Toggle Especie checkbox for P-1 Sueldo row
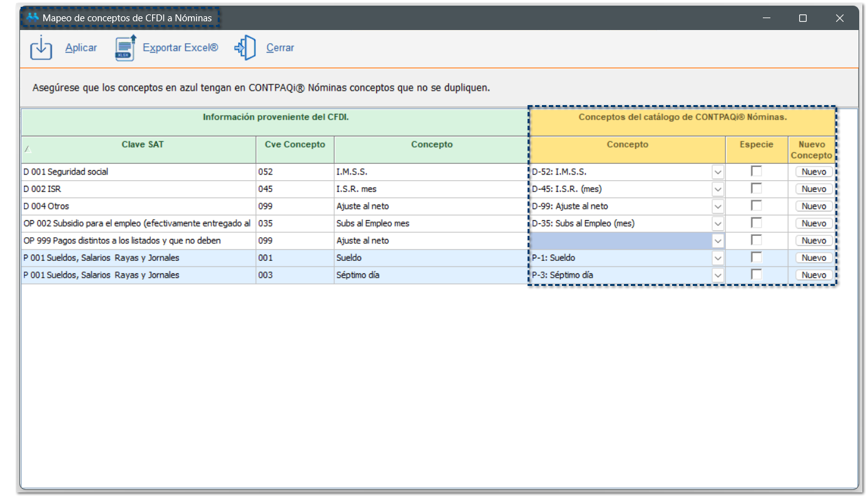The width and height of the screenshot is (868, 498). coord(757,257)
